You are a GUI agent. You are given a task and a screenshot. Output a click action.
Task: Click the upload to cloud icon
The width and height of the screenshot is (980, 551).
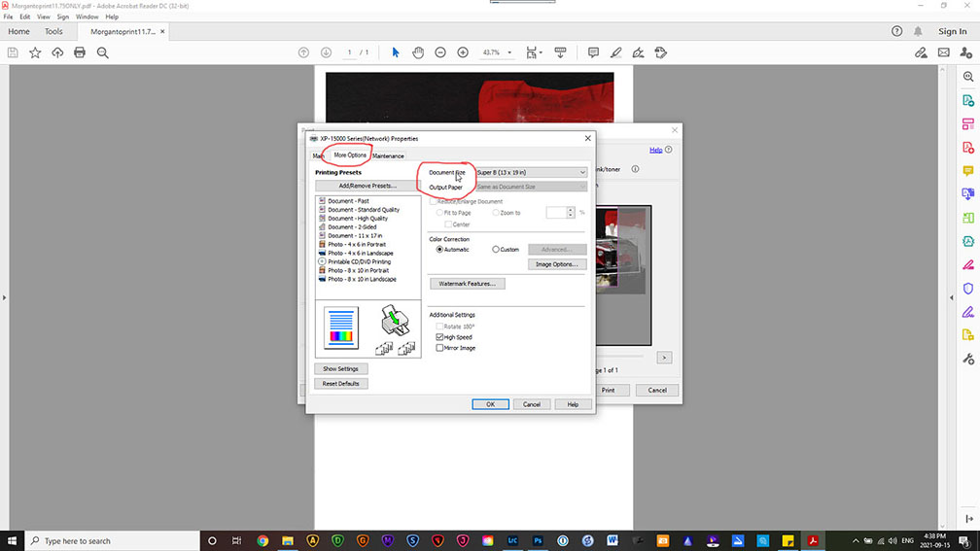[57, 53]
